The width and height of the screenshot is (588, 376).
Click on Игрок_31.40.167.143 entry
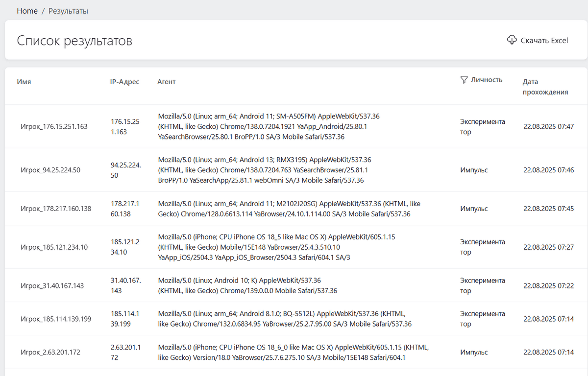point(52,285)
